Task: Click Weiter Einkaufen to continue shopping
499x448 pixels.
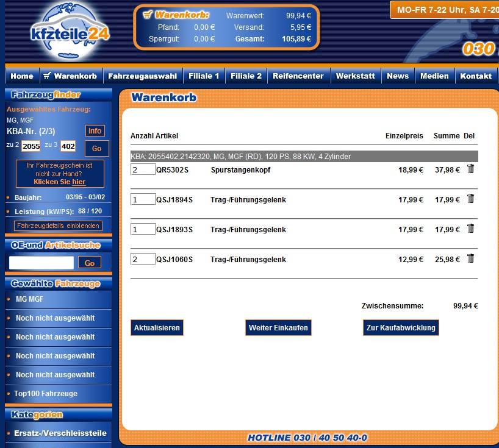Action: (278, 328)
